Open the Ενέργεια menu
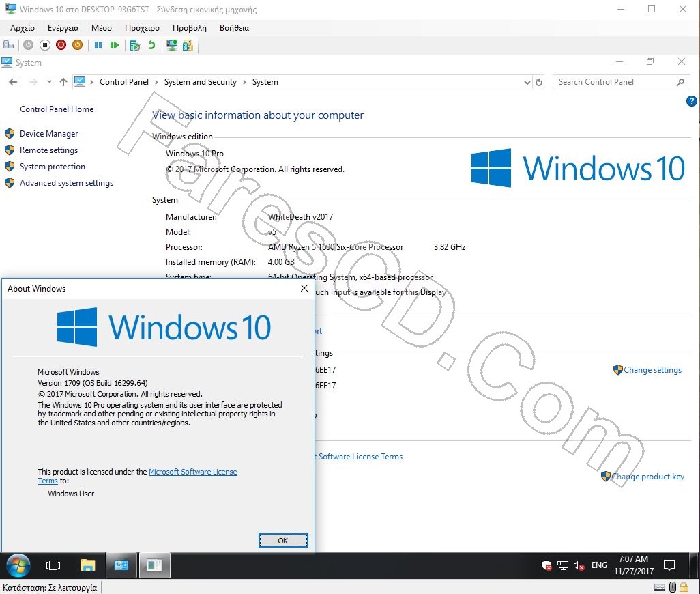Viewport: 700px width, 594px height. (63, 28)
